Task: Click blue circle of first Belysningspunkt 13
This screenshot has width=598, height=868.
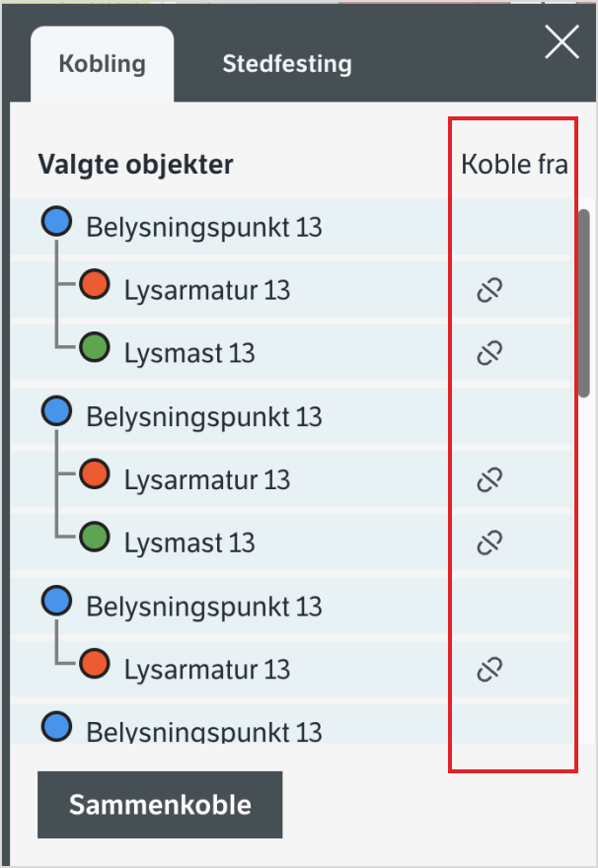Action: coord(57,223)
